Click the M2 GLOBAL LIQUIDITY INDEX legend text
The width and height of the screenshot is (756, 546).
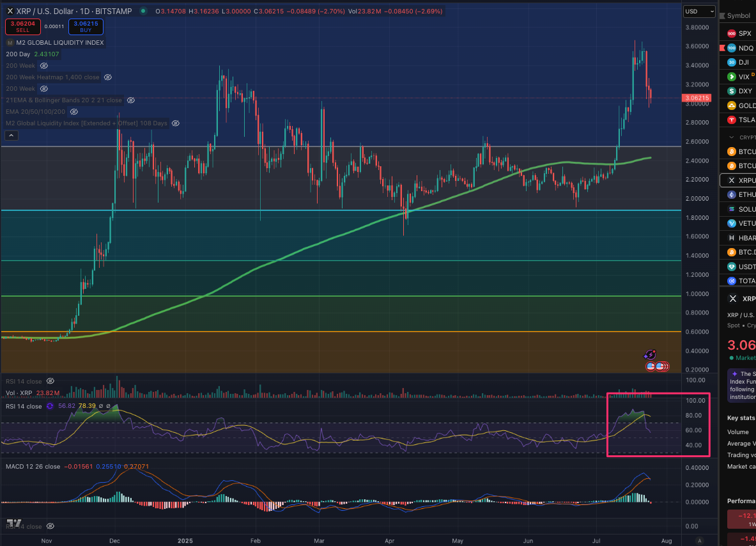pyautogui.click(x=60, y=43)
